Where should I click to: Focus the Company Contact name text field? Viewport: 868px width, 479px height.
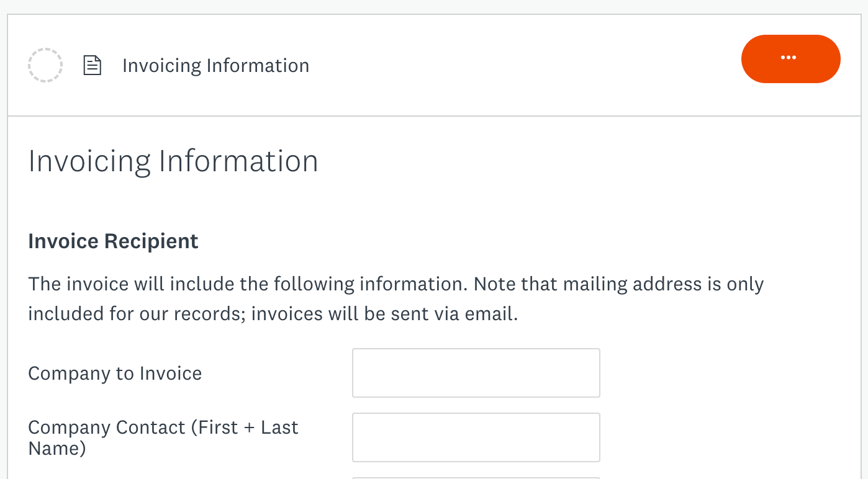[x=476, y=437]
